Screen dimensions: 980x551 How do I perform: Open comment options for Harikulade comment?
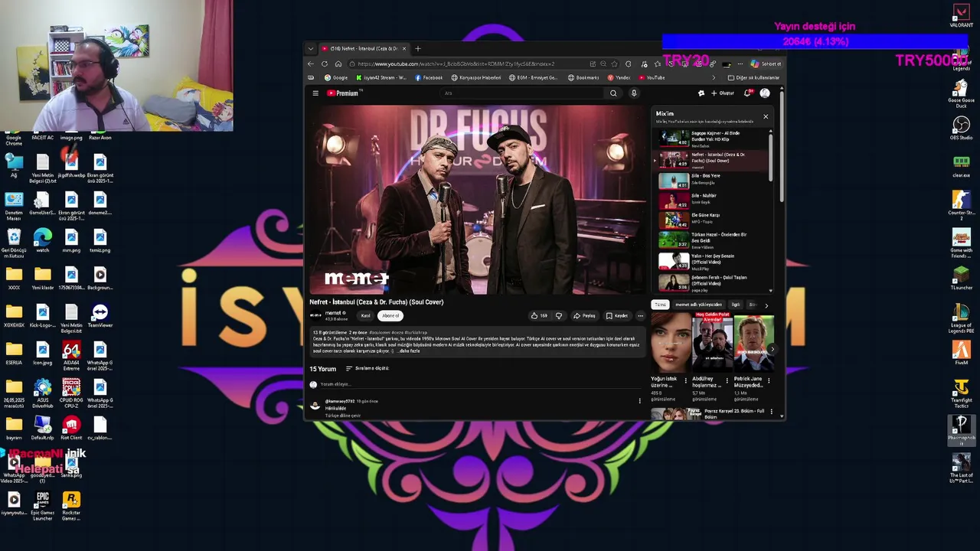[640, 401]
